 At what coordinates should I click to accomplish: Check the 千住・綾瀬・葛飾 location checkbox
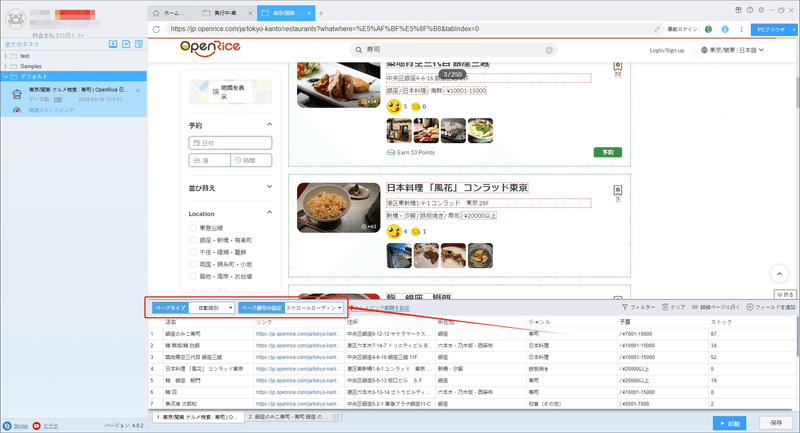point(192,252)
